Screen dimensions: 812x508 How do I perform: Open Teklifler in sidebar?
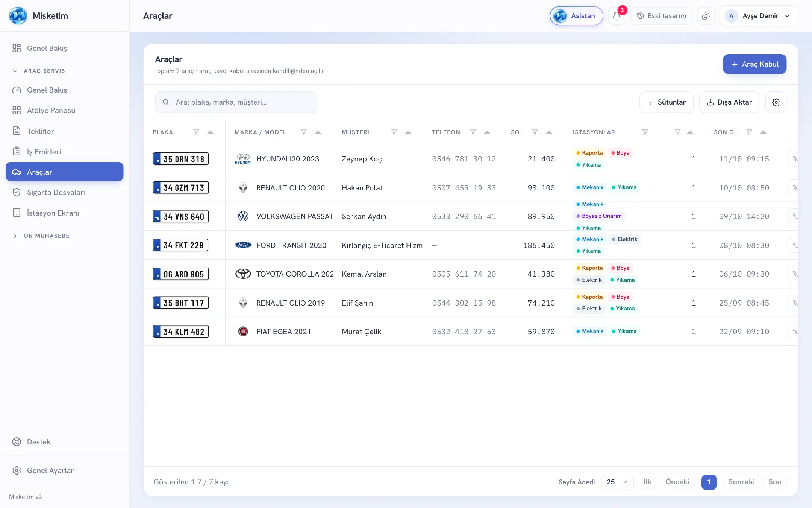tap(65, 131)
